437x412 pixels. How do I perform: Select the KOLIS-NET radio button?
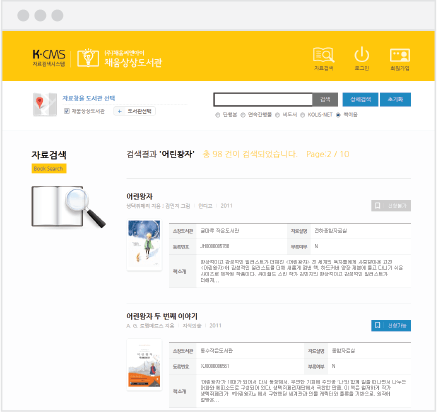(302, 115)
